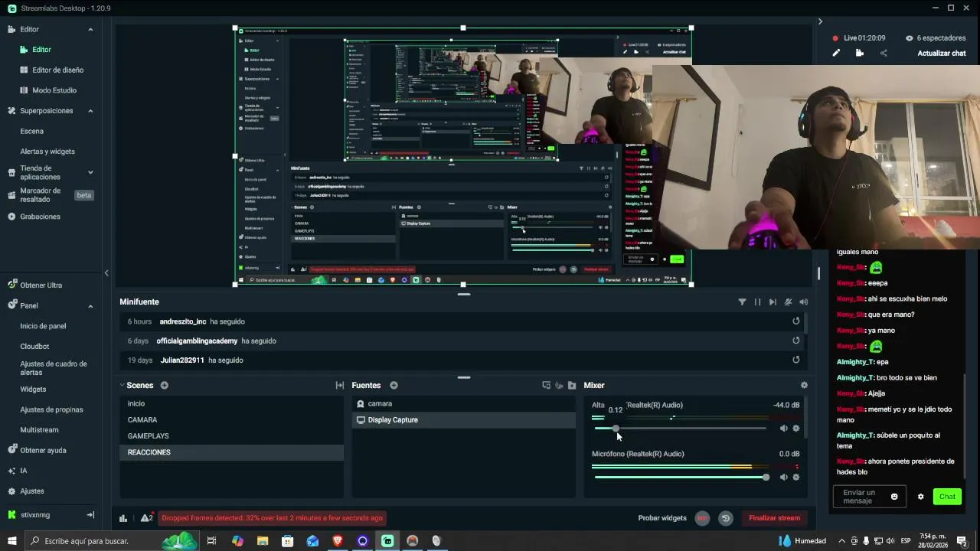980x551 pixels.
Task: Open settings gear for Micrófono Realtek audio
Action: [796, 478]
